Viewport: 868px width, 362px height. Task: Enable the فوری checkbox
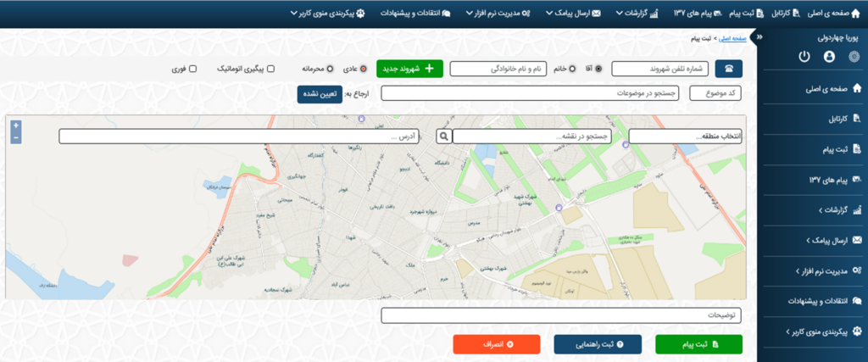pos(193,69)
